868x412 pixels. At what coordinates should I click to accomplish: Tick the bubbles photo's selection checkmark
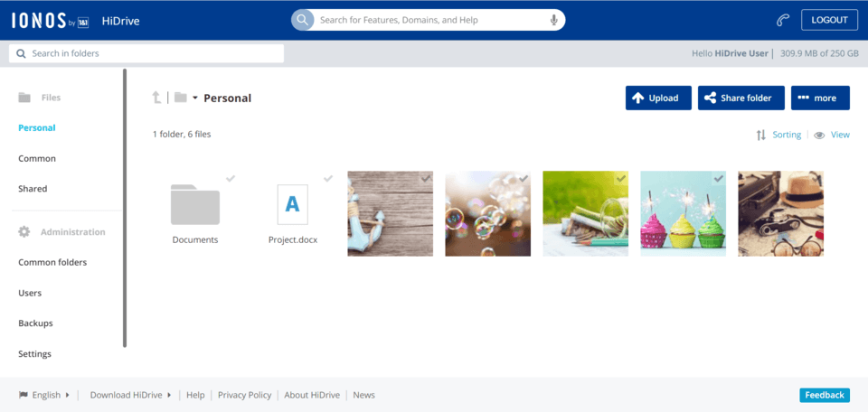click(x=524, y=178)
